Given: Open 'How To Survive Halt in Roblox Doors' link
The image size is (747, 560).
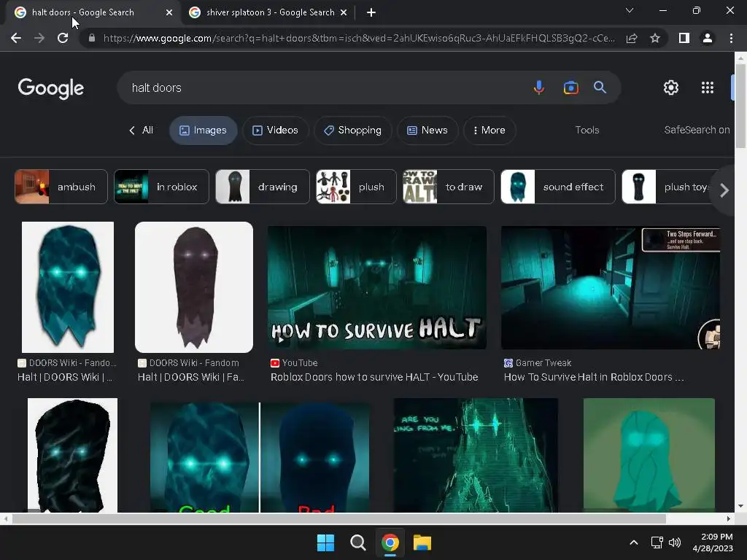Looking at the screenshot, I should click(x=594, y=377).
